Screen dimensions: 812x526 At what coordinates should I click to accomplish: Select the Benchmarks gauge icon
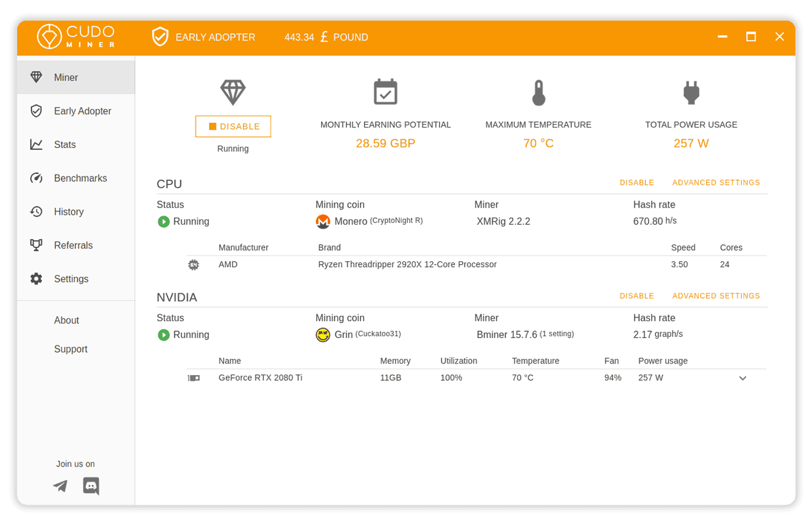pos(35,178)
